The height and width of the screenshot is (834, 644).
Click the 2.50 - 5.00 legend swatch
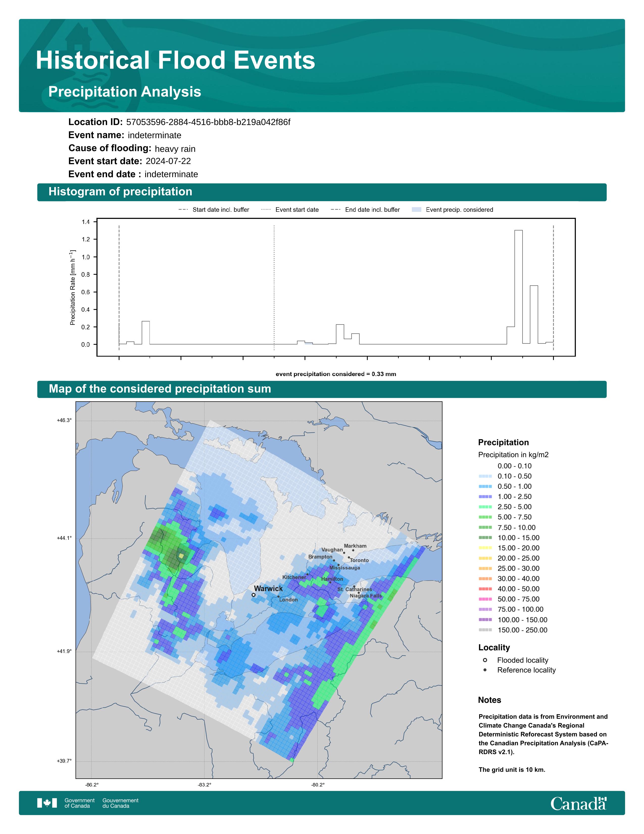[x=485, y=507]
